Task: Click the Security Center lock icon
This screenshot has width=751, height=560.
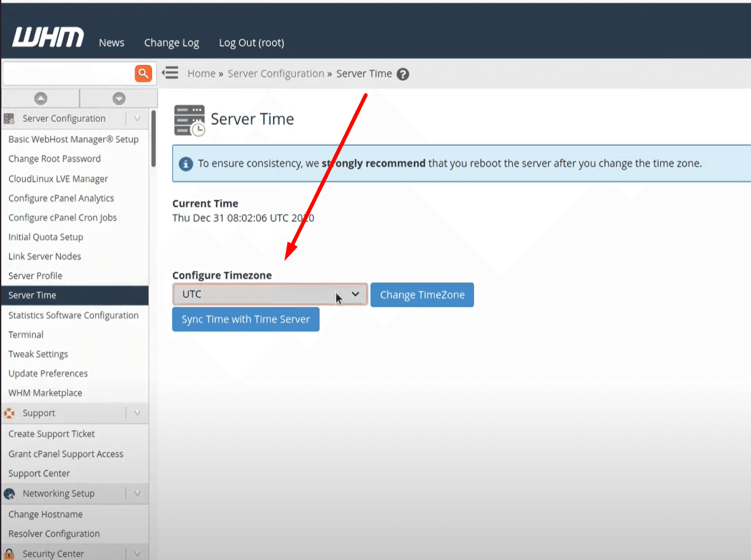Action: pyautogui.click(x=9, y=554)
